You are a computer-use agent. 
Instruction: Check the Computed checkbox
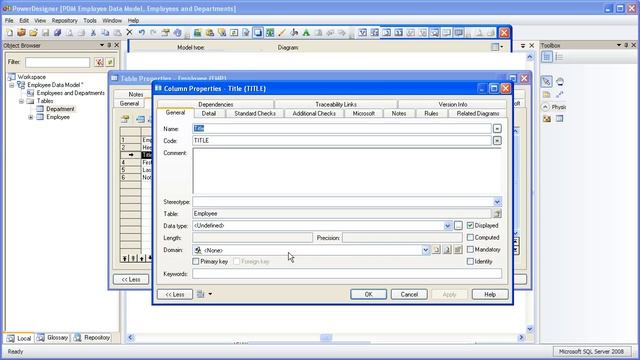(470, 237)
